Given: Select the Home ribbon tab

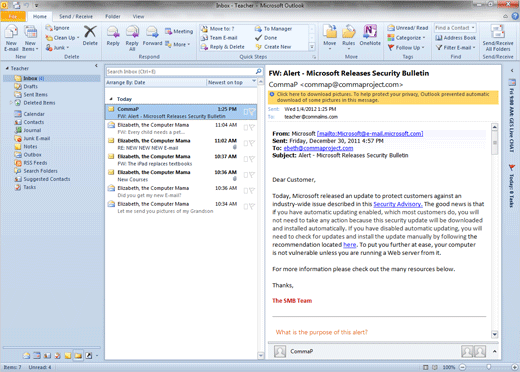Looking at the screenshot, I should [40, 16].
